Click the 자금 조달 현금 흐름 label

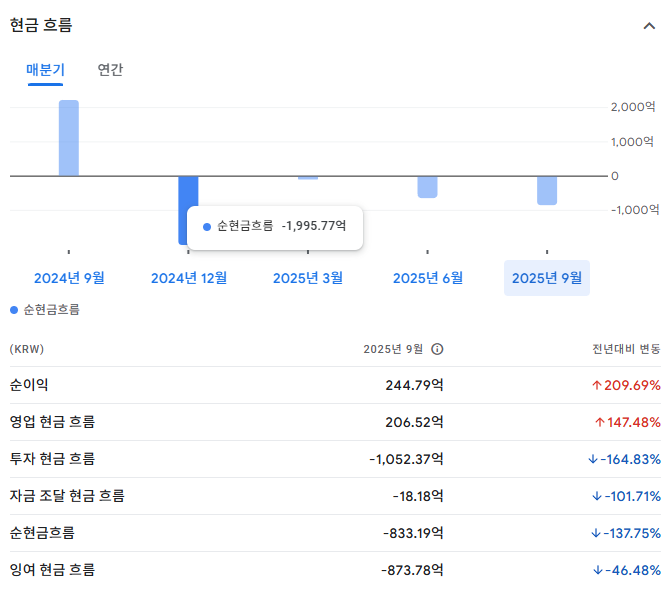[67, 496]
